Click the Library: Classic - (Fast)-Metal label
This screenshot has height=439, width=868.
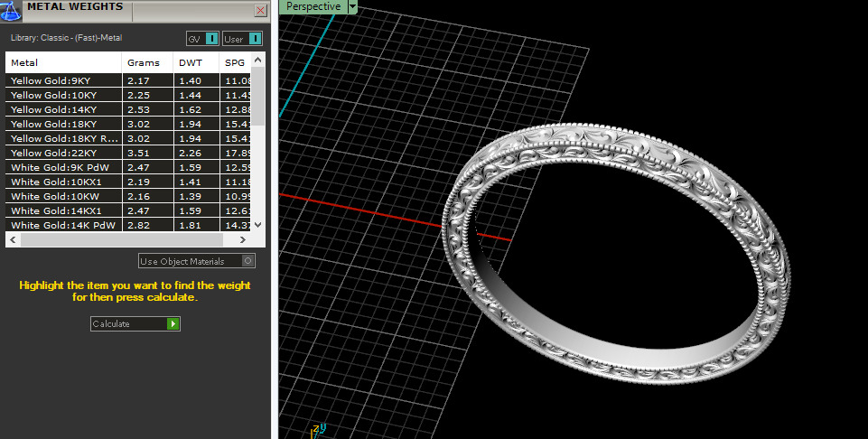(x=67, y=38)
